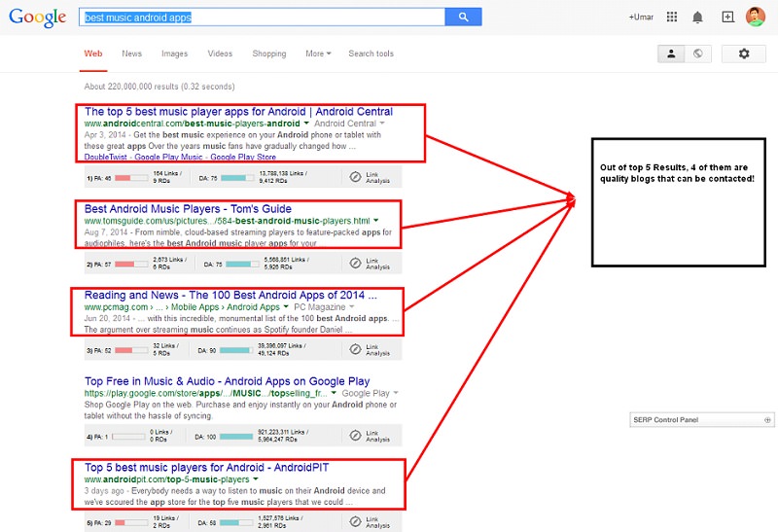Expand arrow next to Google Play publisher name
This screenshot has width=778, height=532.
point(396,393)
